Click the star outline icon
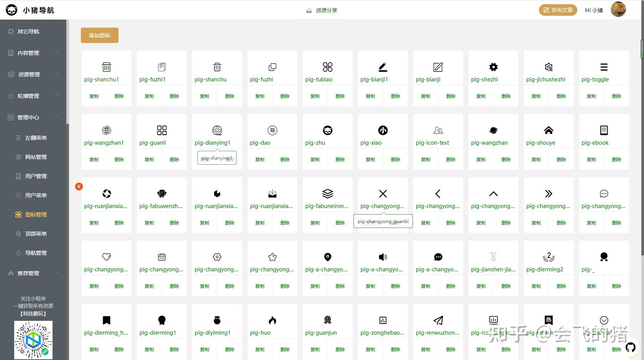Image resolution: width=644 pixels, height=360 pixels. [x=273, y=257]
